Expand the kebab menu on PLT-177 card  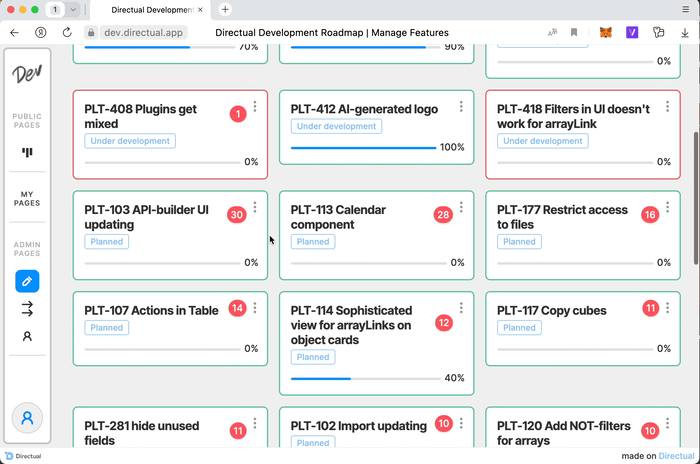(x=667, y=208)
